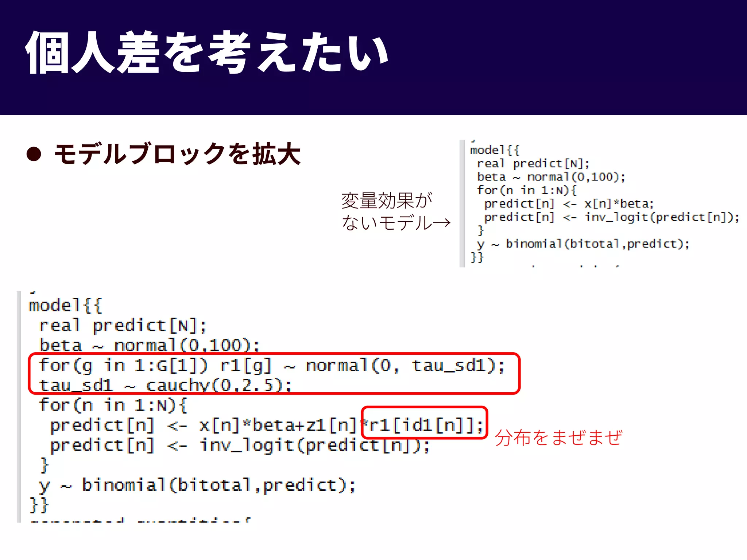Select "real predict[N];" in the large code block
The width and height of the screenshot is (747, 560).
click(123, 326)
